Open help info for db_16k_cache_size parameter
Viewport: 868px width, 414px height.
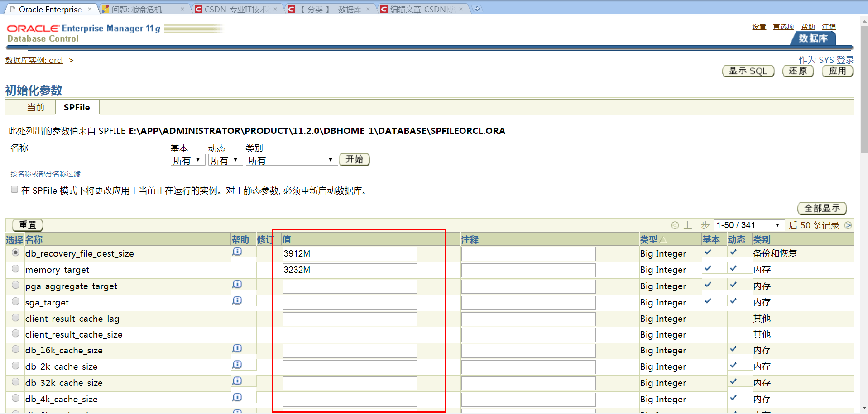(x=236, y=348)
